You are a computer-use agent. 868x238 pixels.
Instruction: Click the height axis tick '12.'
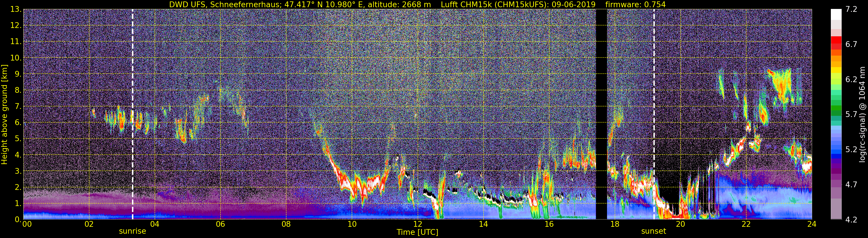(16, 25)
